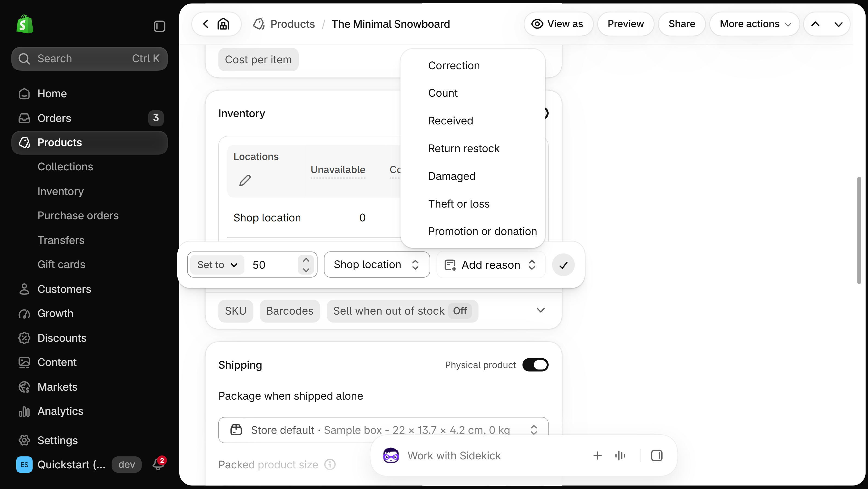Click the Settings gear in sidebar
Screen dimensions: 868x489
coord(24,440)
